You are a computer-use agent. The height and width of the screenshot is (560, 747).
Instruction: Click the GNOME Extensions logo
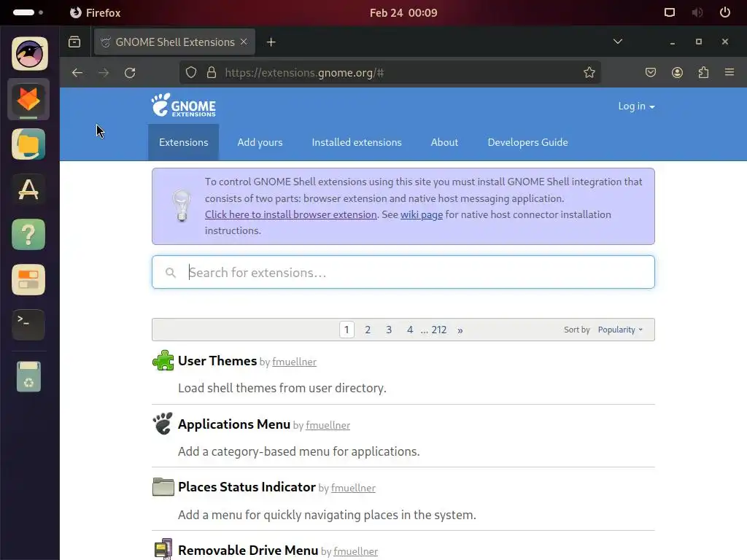[x=184, y=105]
